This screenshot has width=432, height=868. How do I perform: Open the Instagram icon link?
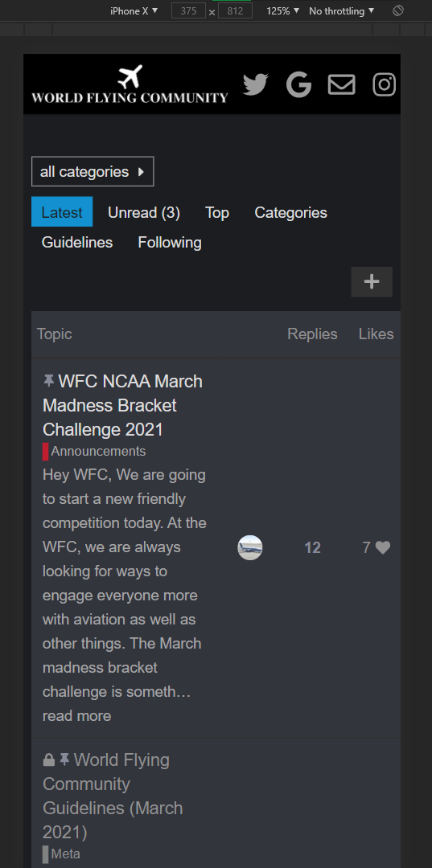384,84
